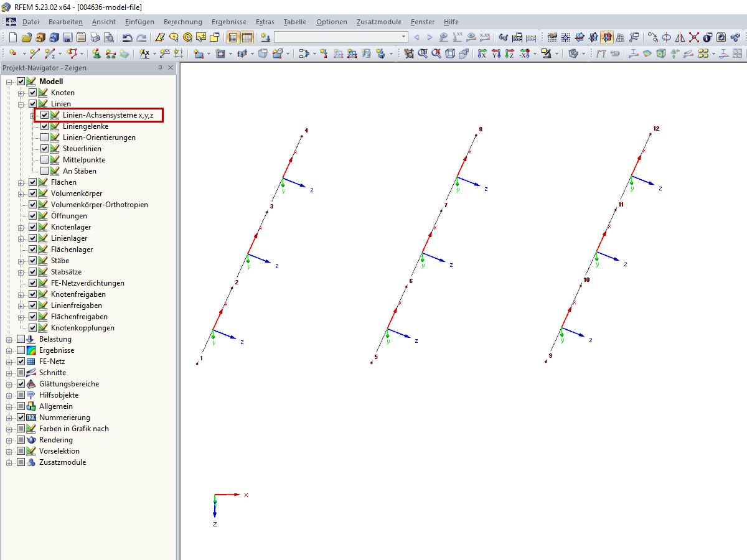747x560 pixels.
Task: Select the new node tool
Action: (x=12, y=54)
